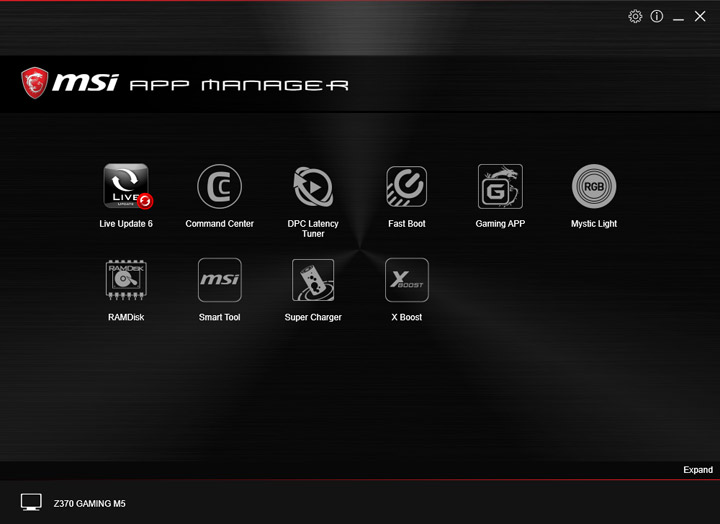The image size is (720, 524).
Task: Click the Live Update 6 label
Action: (x=126, y=224)
